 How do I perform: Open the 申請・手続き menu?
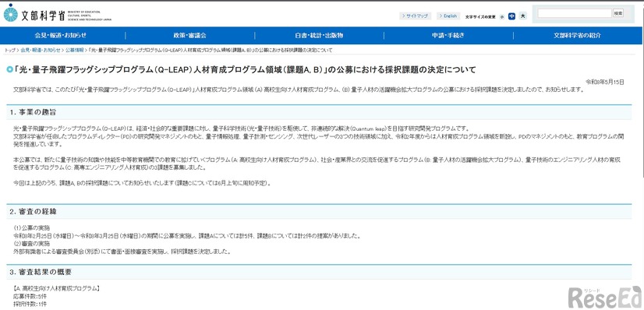point(448,36)
